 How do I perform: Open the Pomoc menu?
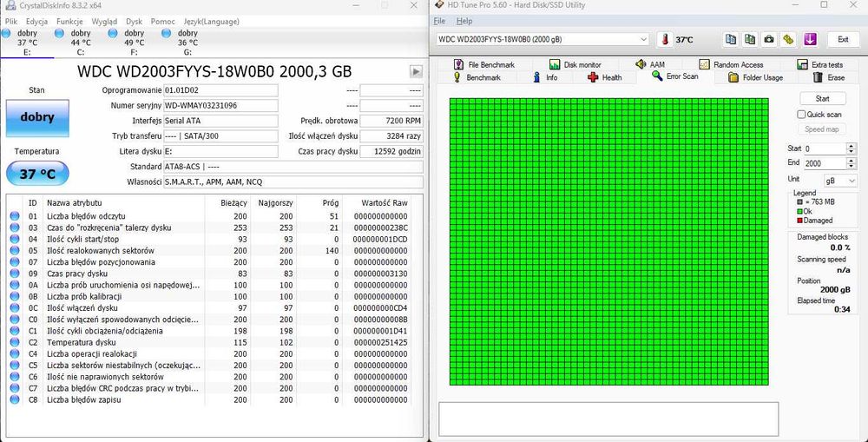click(163, 22)
